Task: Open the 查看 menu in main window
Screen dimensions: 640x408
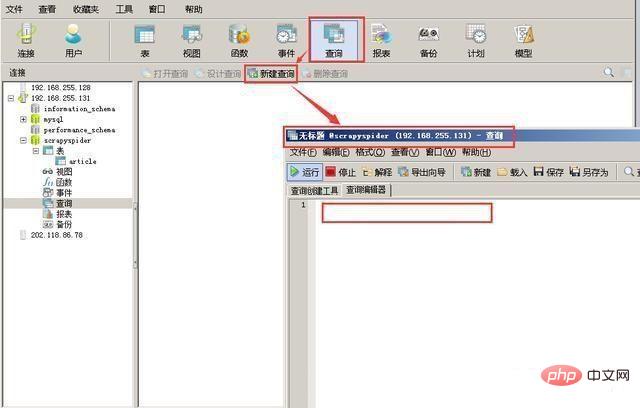Action: [x=47, y=9]
